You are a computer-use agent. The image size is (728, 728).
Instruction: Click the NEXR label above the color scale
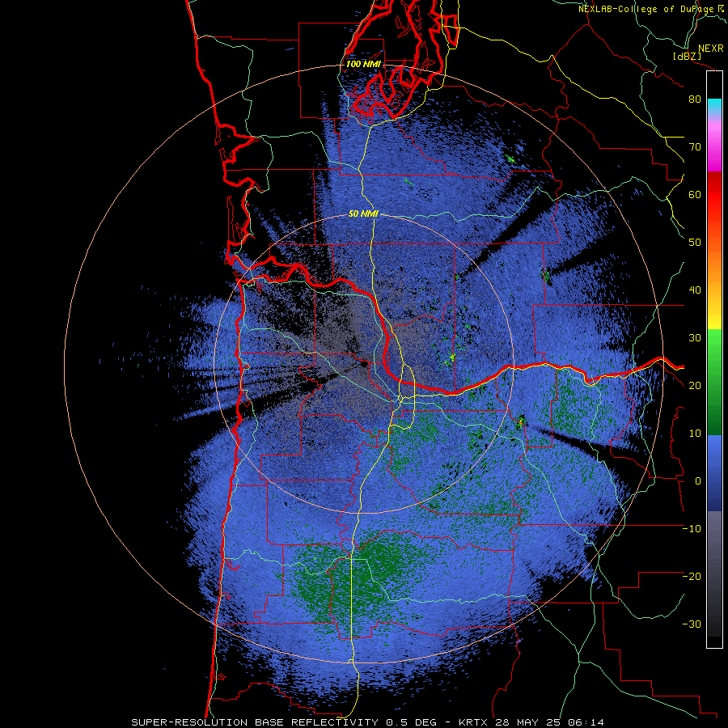click(710, 49)
